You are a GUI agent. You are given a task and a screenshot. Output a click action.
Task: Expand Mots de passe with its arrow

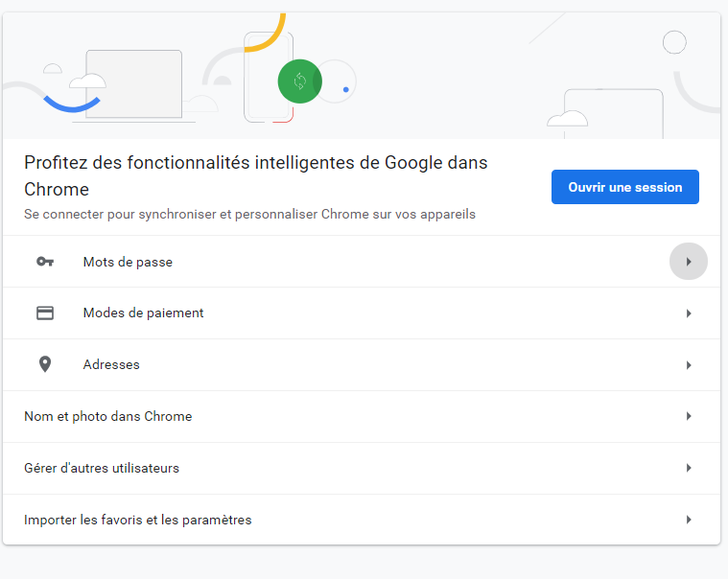tap(689, 262)
